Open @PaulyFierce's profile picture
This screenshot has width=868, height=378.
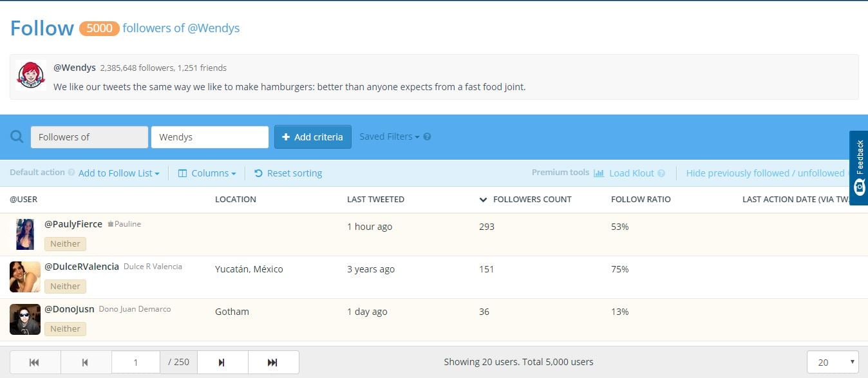coord(26,234)
